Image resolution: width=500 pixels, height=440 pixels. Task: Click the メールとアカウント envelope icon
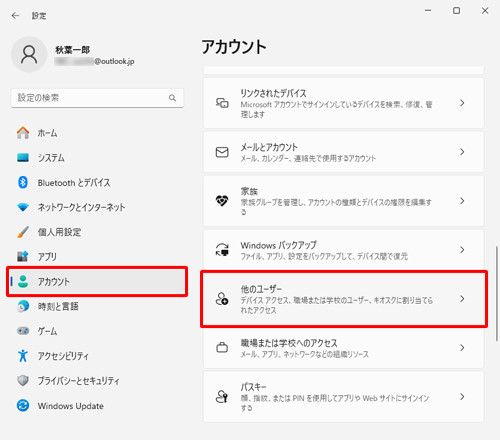222,152
